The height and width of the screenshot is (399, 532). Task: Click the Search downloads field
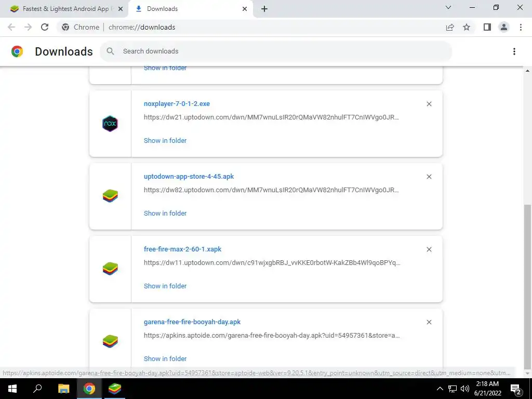pos(275,51)
